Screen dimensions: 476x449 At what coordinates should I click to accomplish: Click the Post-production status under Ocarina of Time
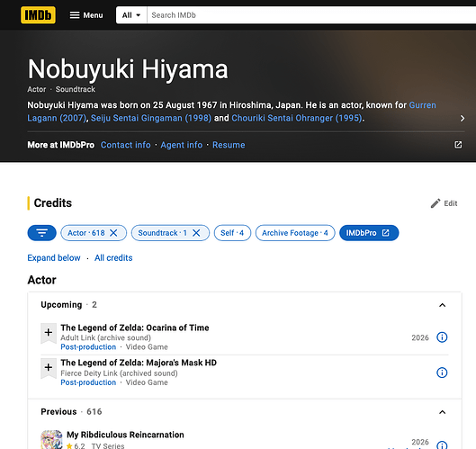88,347
